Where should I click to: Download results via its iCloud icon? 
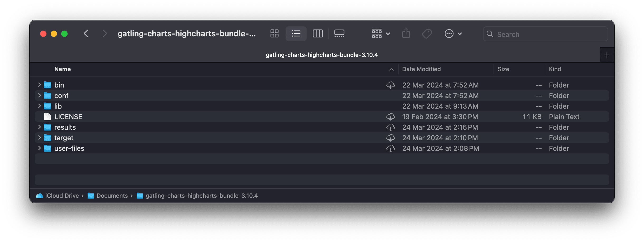click(391, 127)
